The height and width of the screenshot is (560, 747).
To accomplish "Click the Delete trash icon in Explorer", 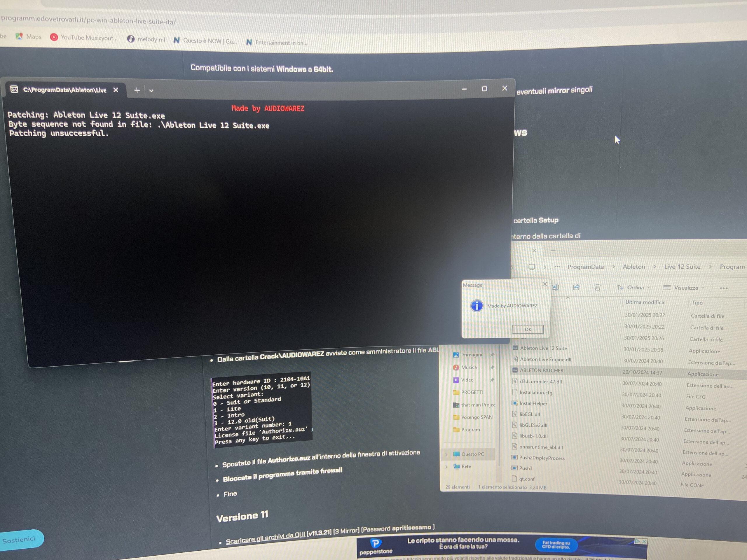I will pyautogui.click(x=597, y=287).
